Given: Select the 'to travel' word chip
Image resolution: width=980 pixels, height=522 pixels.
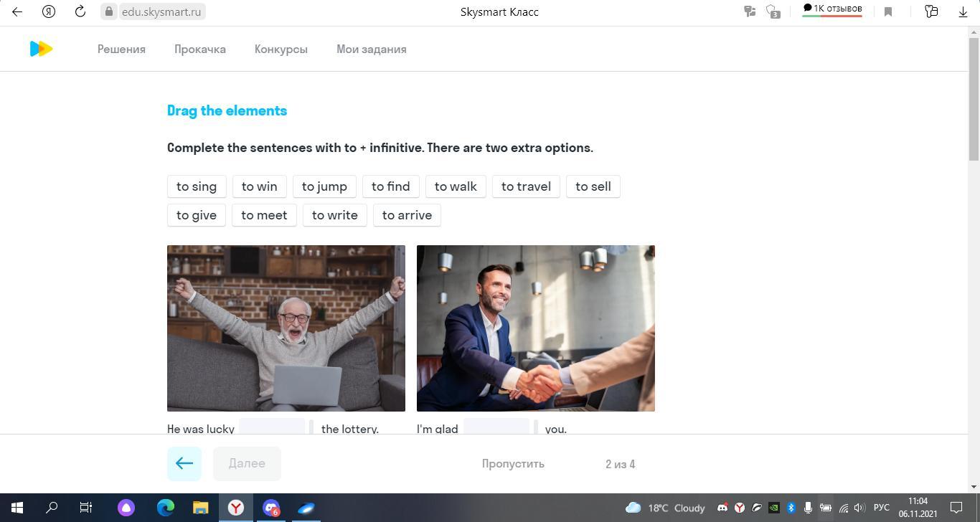Looking at the screenshot, I should [526, 186].
